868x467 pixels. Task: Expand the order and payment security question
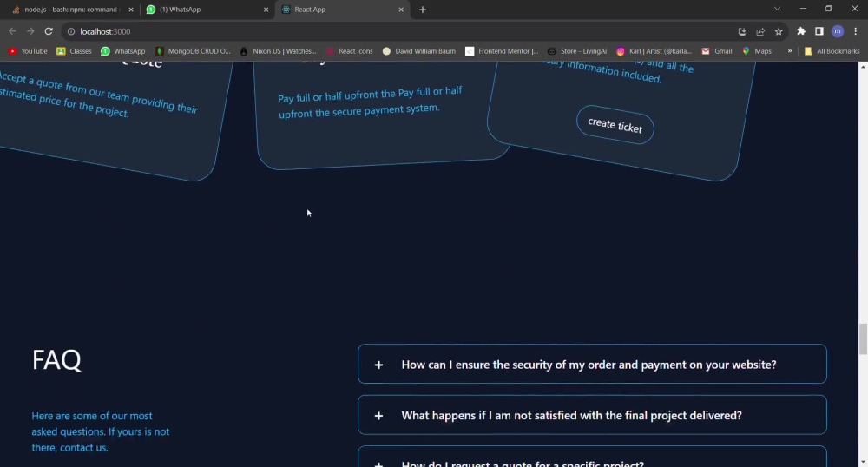coord(592,364)
